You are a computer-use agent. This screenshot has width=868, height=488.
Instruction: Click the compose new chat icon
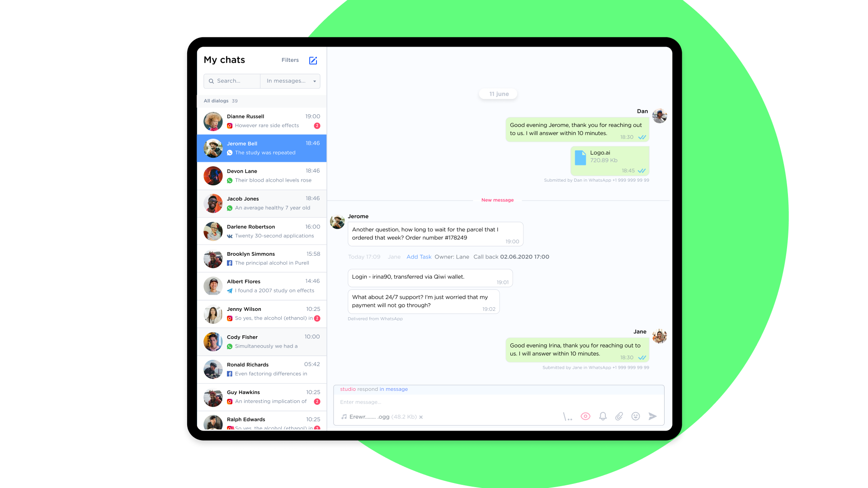point(314,60)
